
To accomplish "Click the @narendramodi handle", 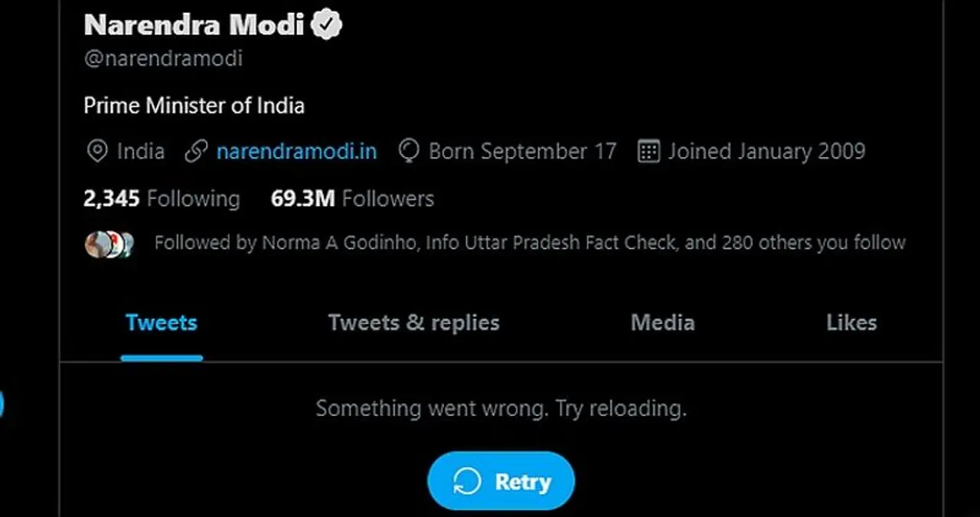I will click(x=163, y=59).
